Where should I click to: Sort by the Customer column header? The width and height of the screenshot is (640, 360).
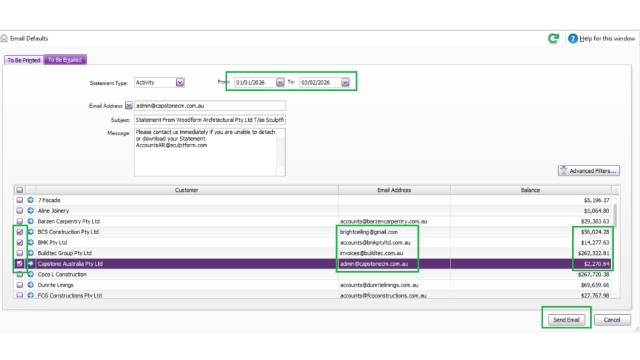click(187, 190)
